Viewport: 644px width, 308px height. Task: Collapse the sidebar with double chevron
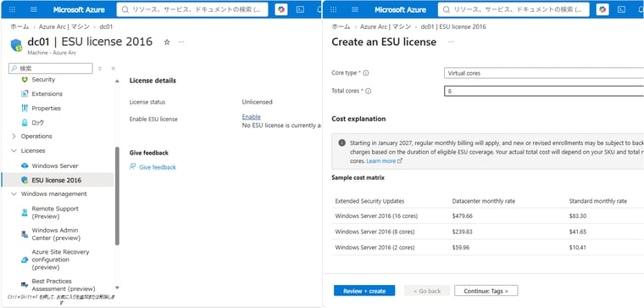tap(114, 68)
